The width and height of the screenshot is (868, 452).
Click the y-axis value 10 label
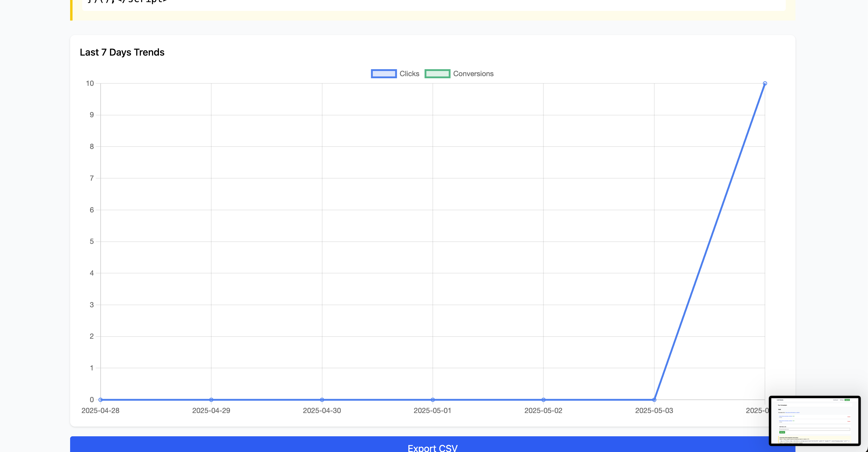90,83
